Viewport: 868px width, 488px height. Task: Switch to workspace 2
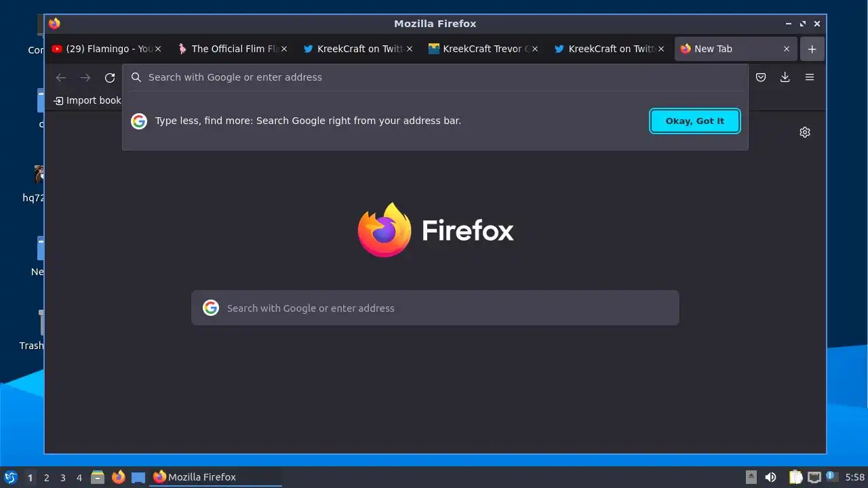tap(46, 477)
